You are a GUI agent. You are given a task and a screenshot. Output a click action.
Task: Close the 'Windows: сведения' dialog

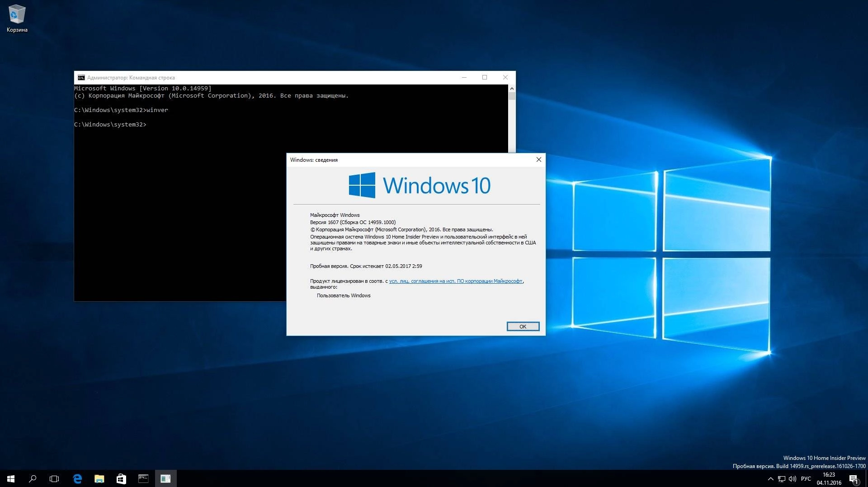coord(538,159)
